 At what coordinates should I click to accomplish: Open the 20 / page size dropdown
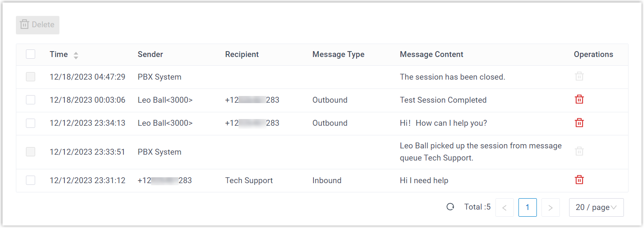(596, 207)
